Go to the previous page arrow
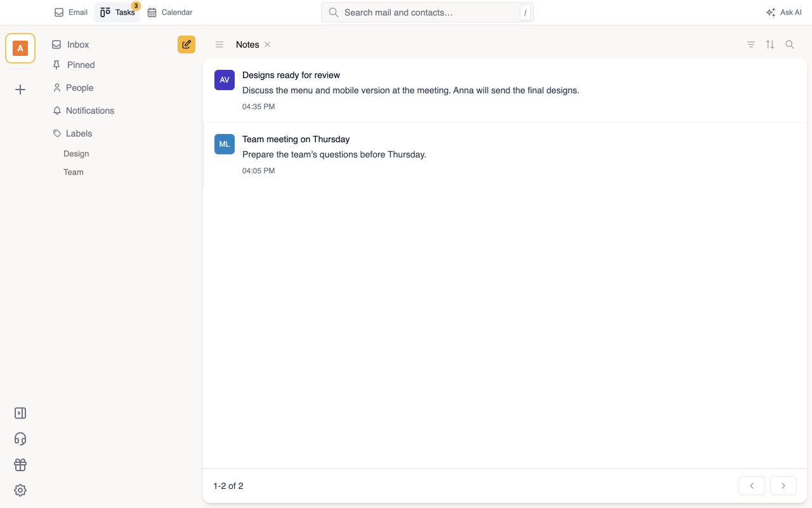 click(x=752, y=486)
